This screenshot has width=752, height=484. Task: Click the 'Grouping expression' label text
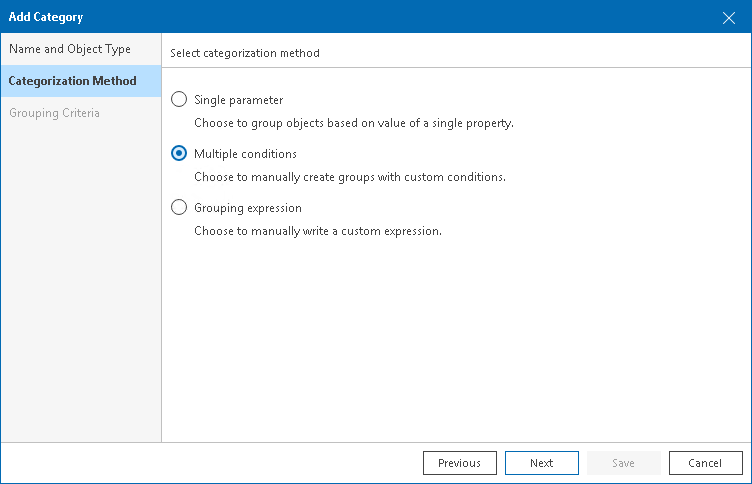pyautogui.click(x=248, y=208)
